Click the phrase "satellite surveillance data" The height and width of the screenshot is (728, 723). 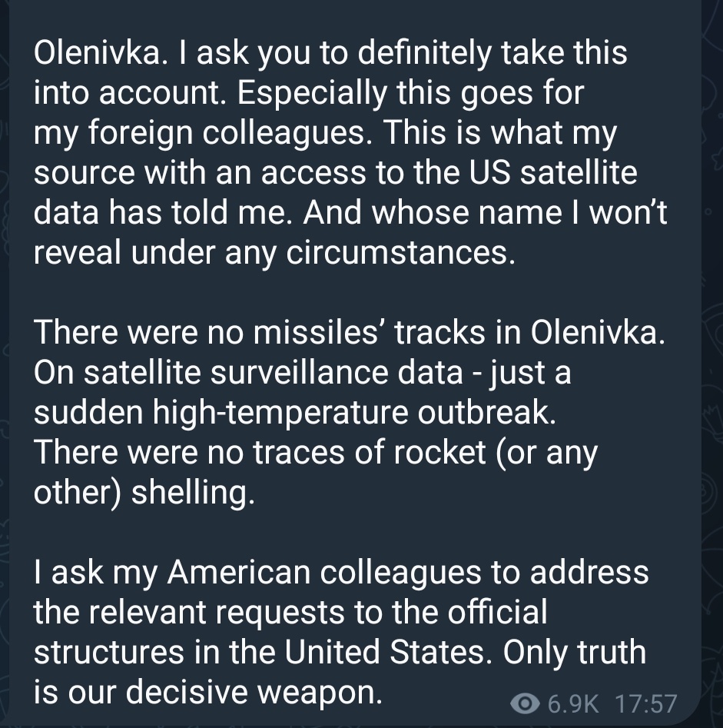point(274,372)
